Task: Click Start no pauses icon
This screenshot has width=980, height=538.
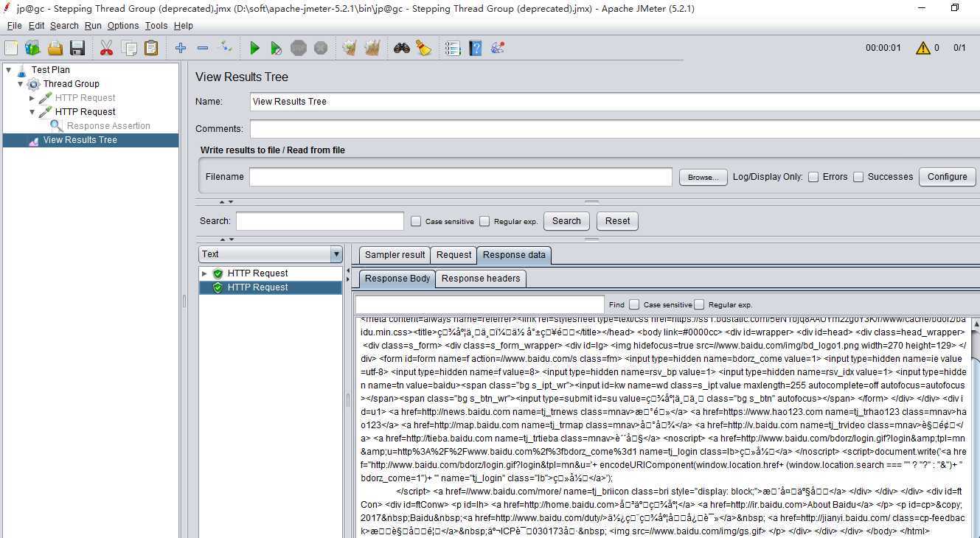Action: (x=276, y=48)
